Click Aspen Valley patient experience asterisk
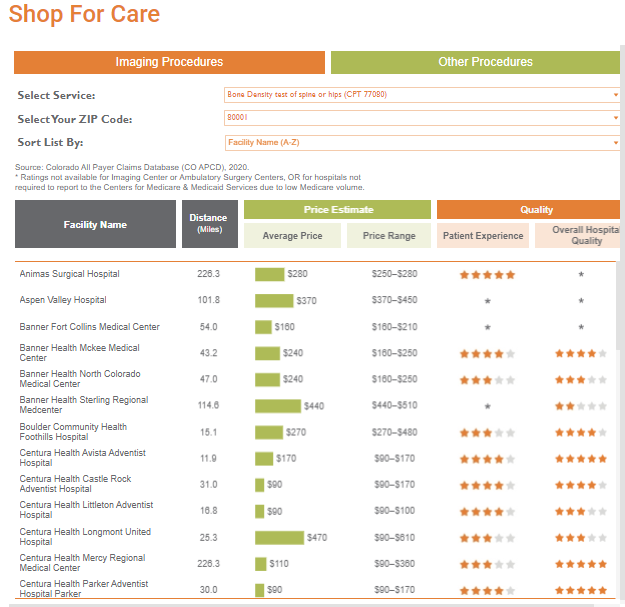The height and width of the screenshot is (607, 625). pyautogui.click(x=487, y=301)
